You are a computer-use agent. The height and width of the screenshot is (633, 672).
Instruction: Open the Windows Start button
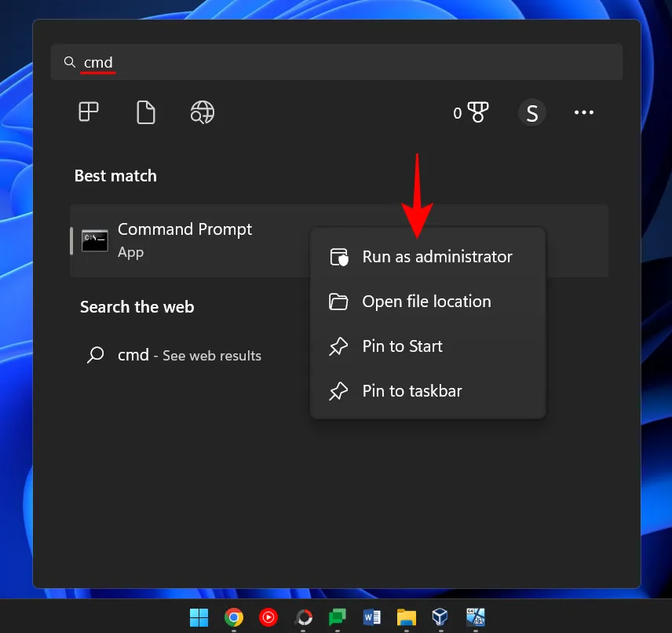[199, 617]
